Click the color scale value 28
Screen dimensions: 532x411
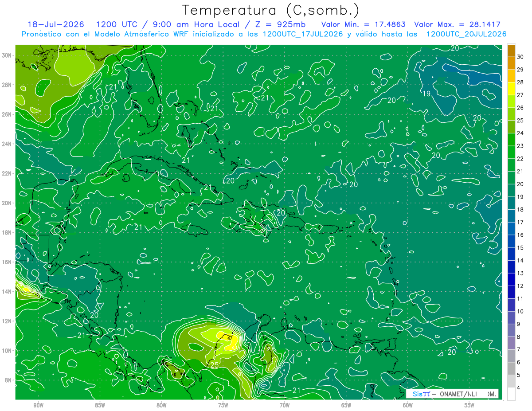coord(520,82)
